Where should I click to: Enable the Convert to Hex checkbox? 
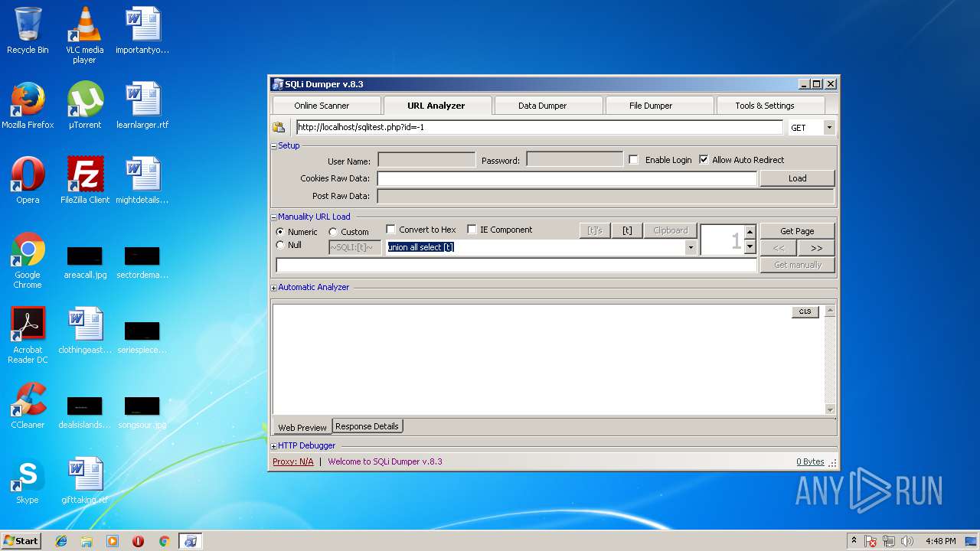pos(390,230)
